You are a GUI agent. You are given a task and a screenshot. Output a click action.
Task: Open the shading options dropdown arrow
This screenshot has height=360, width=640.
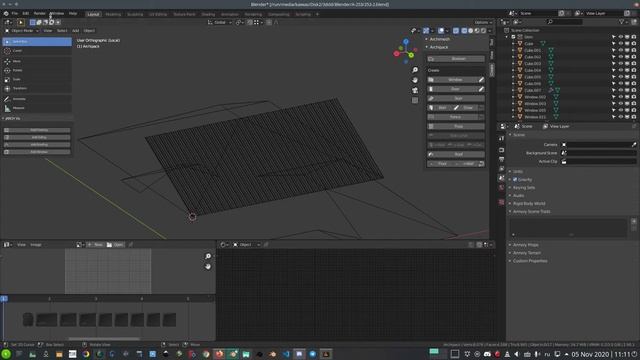click(x=490, y=31)
